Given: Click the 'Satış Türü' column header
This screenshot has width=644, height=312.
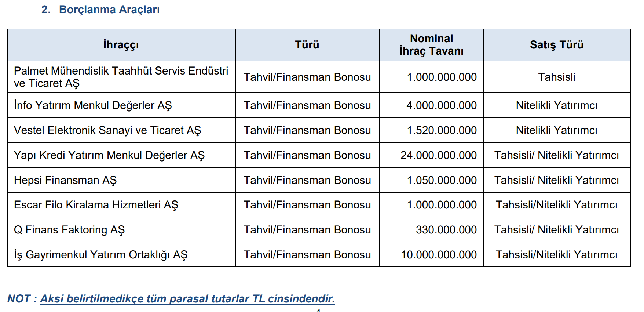Looking at the screenshot, I should [x=556, y=45].
